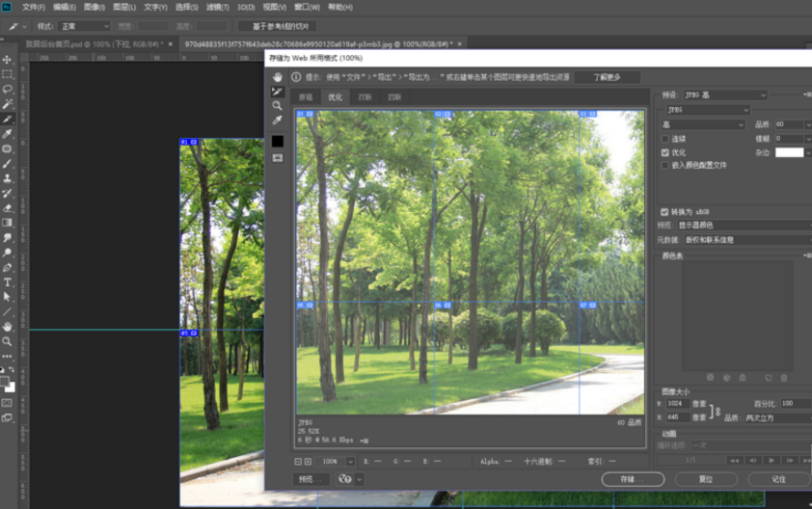Click the 存储... (Save) button
This screenshot has width=812, height=509.
pos(633,479)
